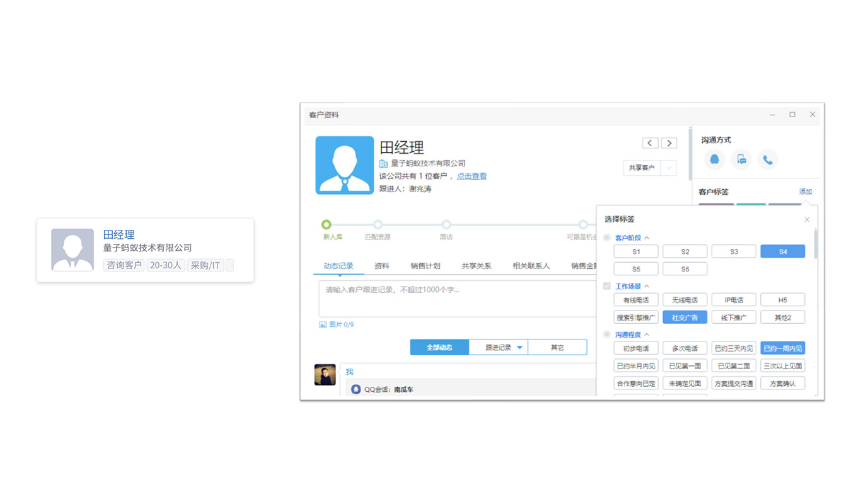Click 田经理 name link in contact card
The width and height of the screenshot is (851, 504).
(x=119, y=235)
